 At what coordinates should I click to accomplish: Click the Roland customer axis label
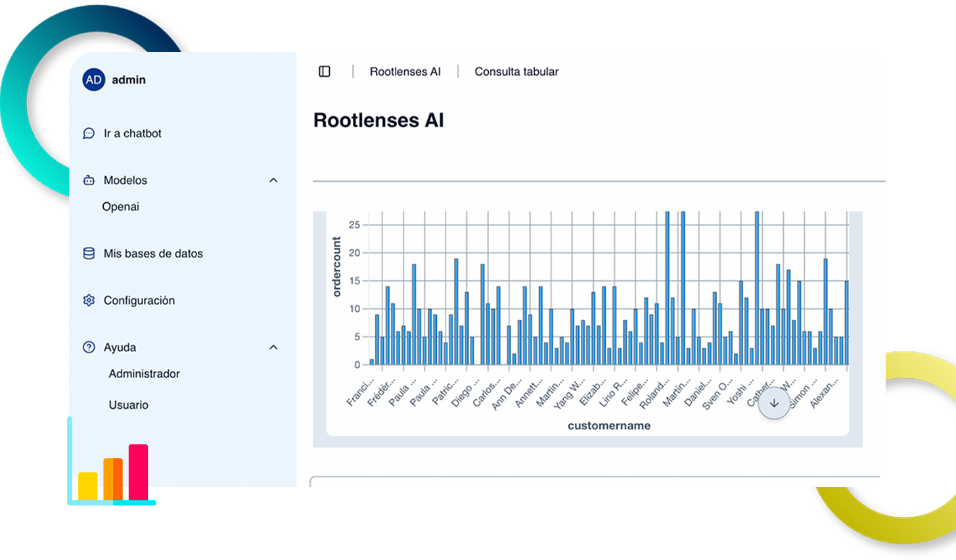pos(655,393)
